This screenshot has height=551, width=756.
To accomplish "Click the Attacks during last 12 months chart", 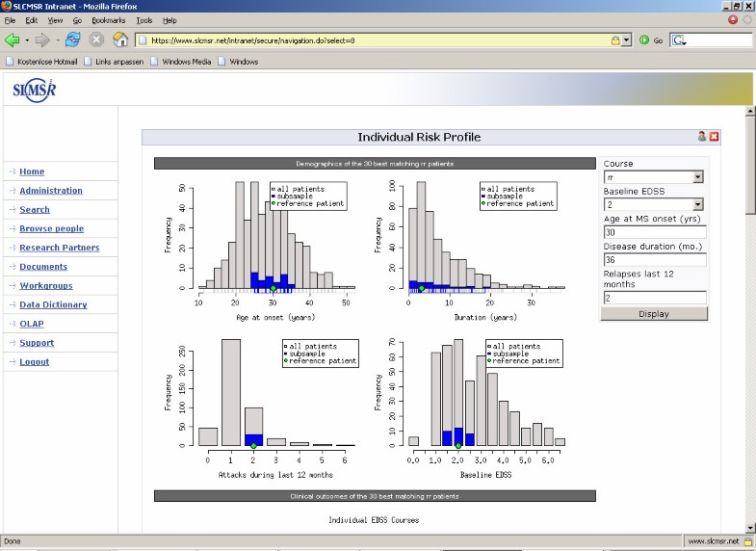I will click(x=260, y=408).
